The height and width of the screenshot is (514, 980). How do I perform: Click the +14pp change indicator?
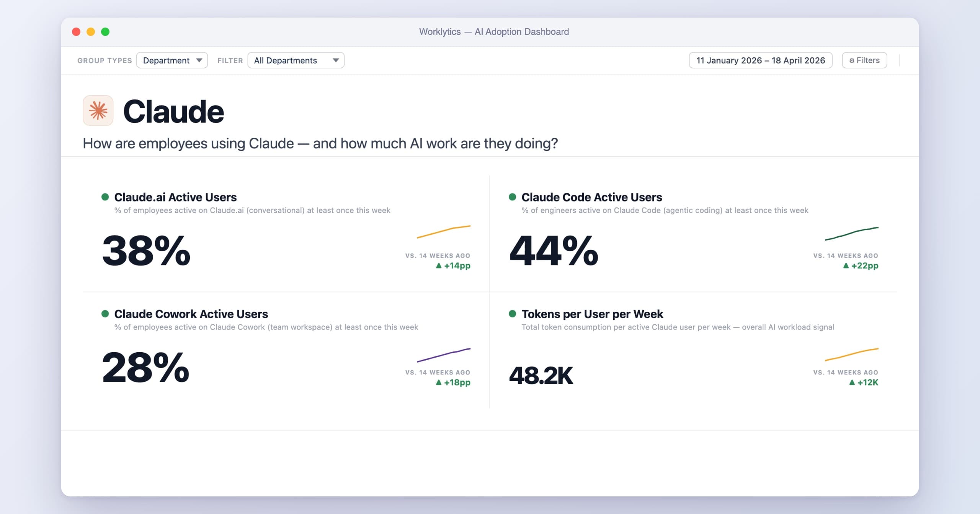tap(453, 265)
